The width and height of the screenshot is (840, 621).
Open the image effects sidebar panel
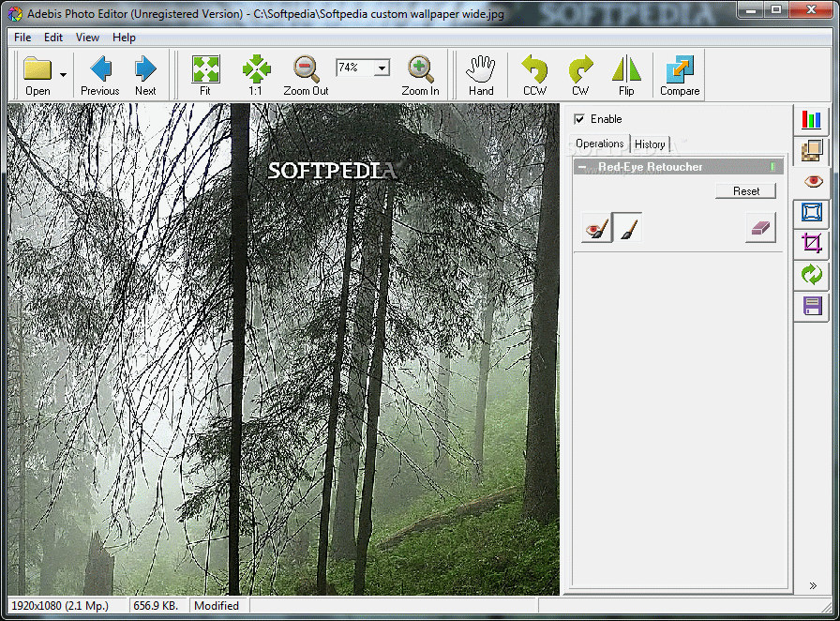point(812,150)
